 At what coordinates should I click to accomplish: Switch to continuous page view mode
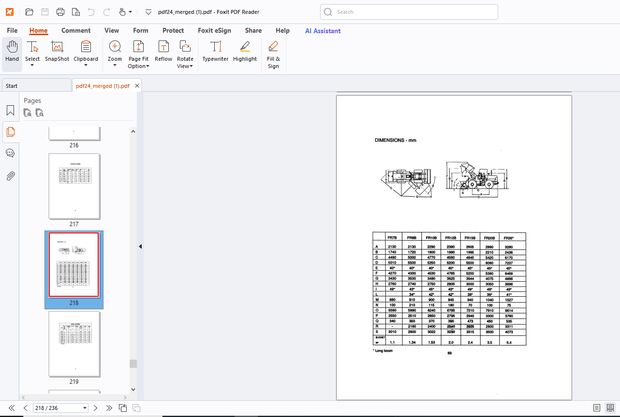[611, 408]
